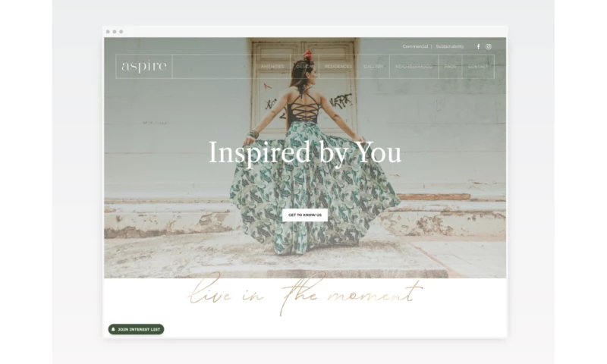This screenshot has width=607, height=364.
Task: Select Residences in the navigation bar
Action: click(x=338, y=67)
